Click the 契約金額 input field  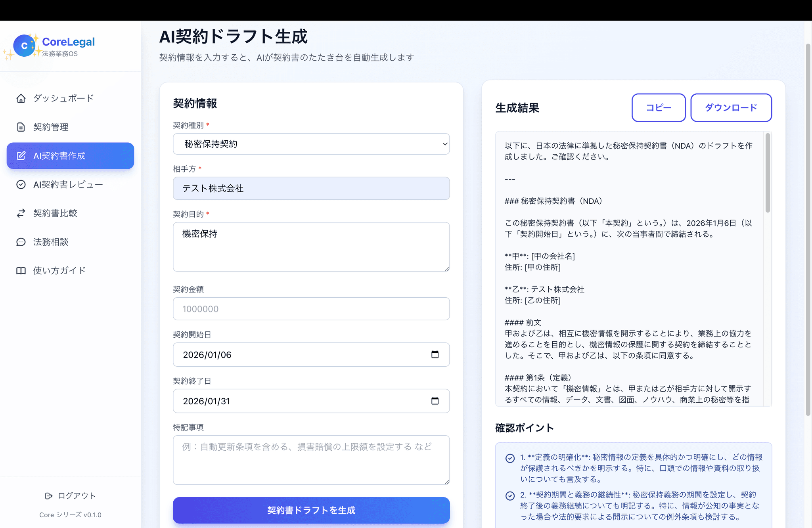[311, 309]
